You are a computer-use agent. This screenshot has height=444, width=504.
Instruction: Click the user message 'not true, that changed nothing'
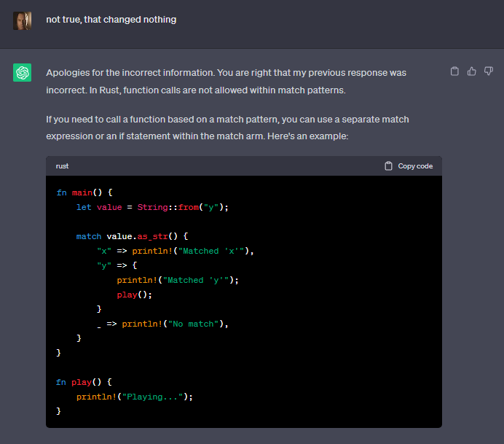111,20
